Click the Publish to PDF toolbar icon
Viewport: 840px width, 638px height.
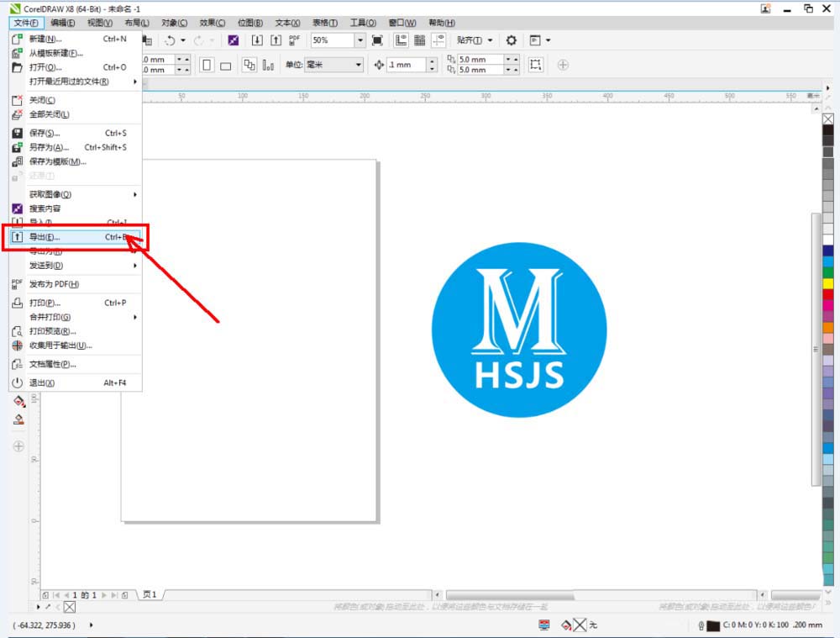tap(295, 40)
